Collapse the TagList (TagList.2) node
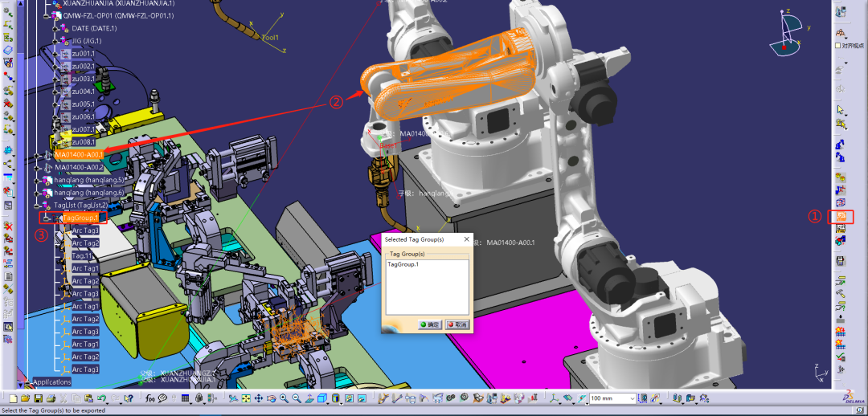 [x=37, y=206]
